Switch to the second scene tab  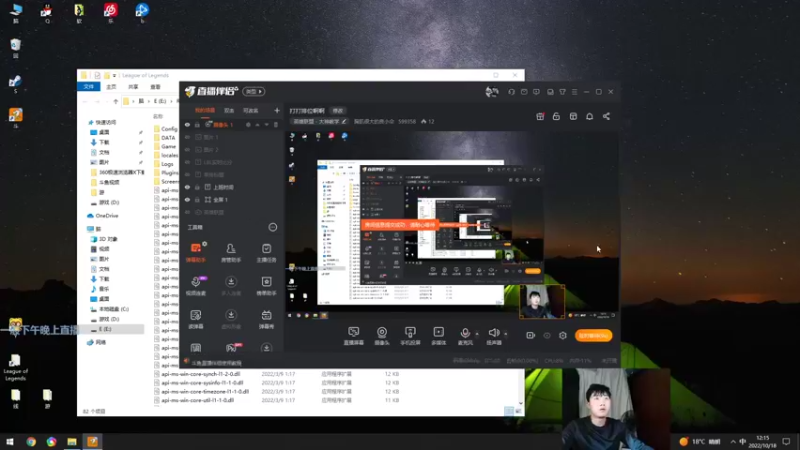(229, 110)
